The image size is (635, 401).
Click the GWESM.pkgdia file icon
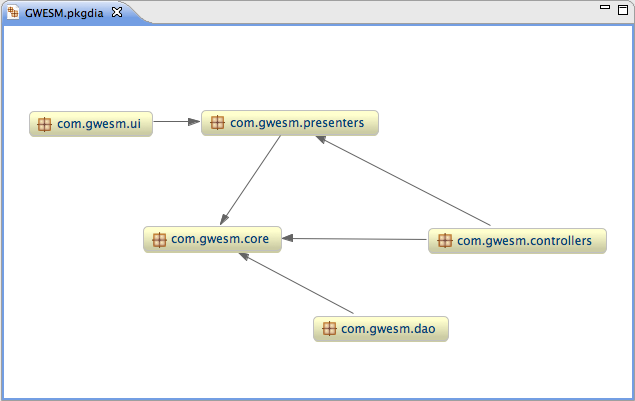click(13, 12)
